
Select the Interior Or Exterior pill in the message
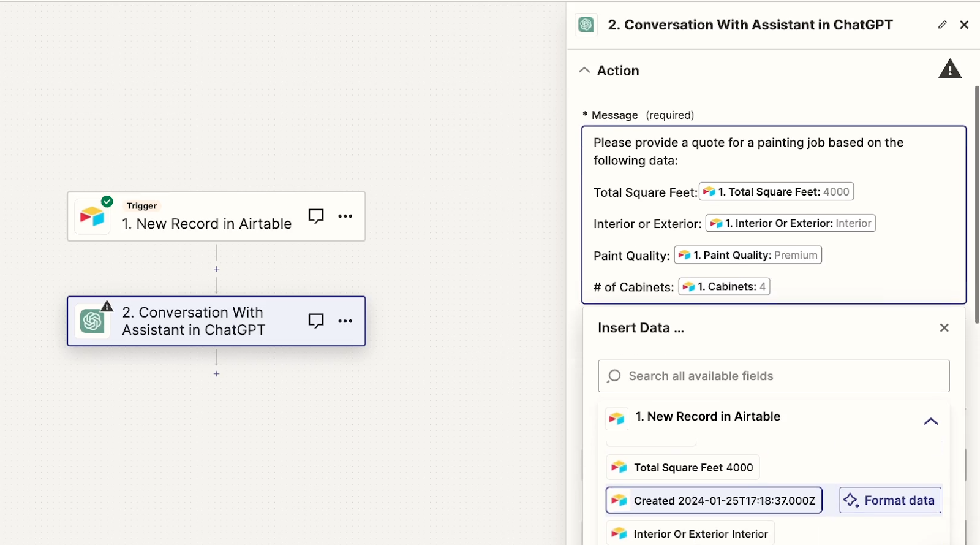[x=791, y=223]
